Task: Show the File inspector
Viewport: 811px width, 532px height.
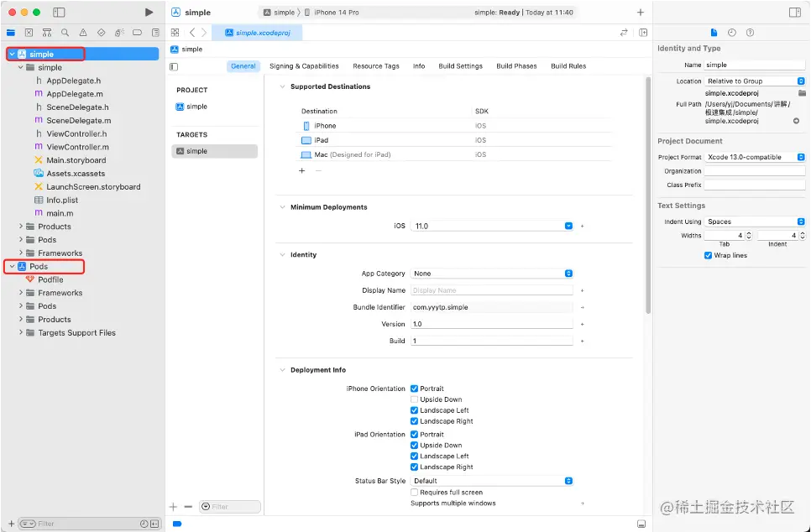Action: click(714, 33)
